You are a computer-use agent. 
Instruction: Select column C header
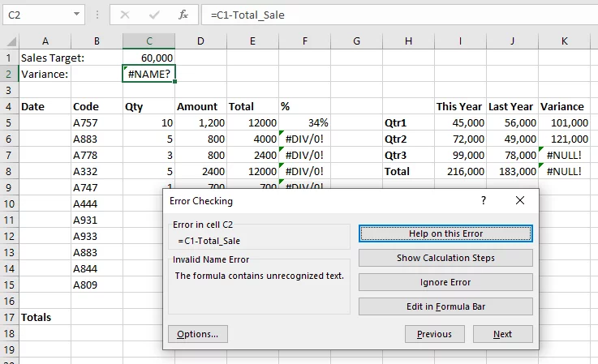(148, 41)
